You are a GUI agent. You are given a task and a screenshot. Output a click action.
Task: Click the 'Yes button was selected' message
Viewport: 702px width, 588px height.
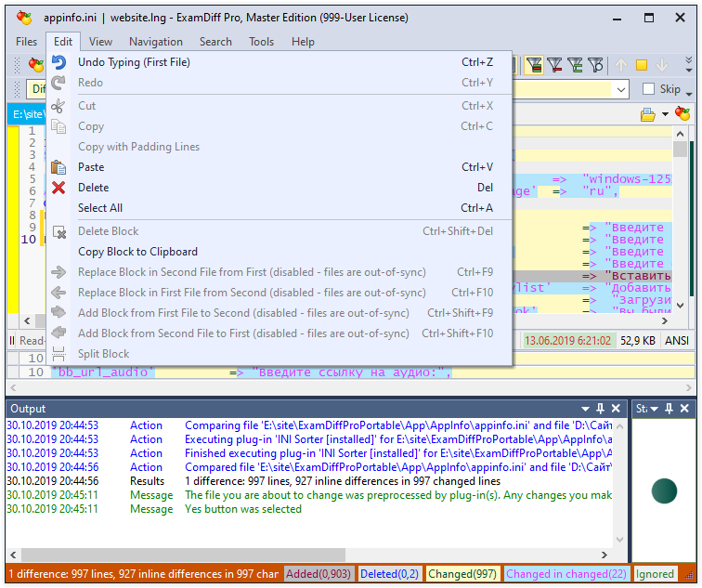click(243, 509)
